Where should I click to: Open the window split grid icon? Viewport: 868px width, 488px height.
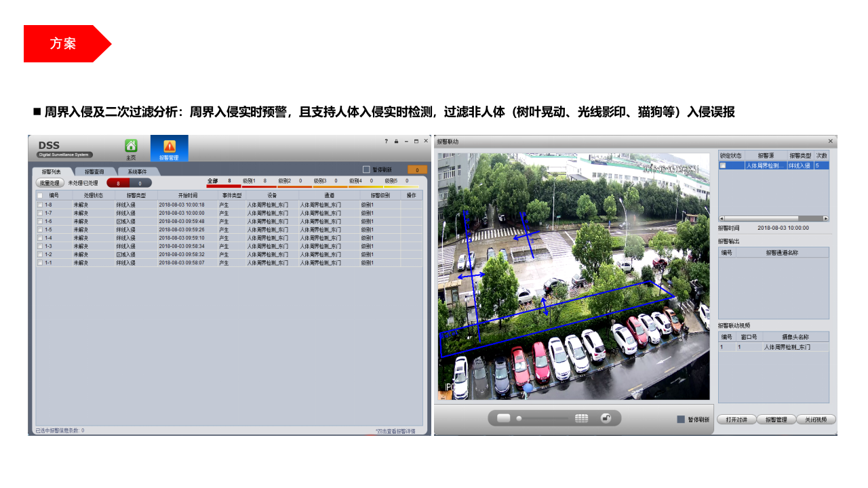tap(580, 418)
